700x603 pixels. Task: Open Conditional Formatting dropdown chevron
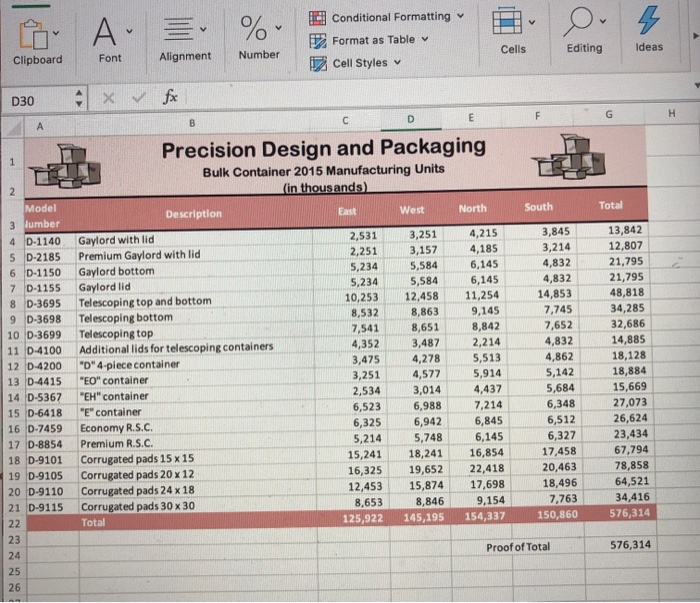pos(460,16)
